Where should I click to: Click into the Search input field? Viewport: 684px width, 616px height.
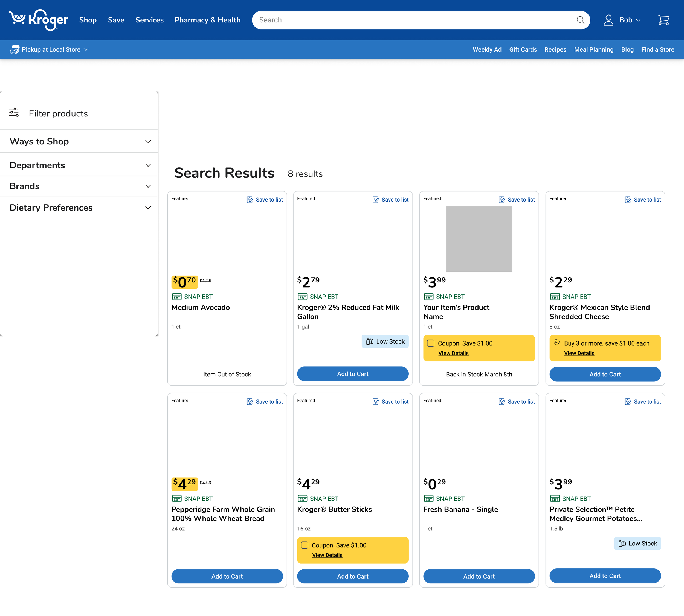tap(406, 20)
